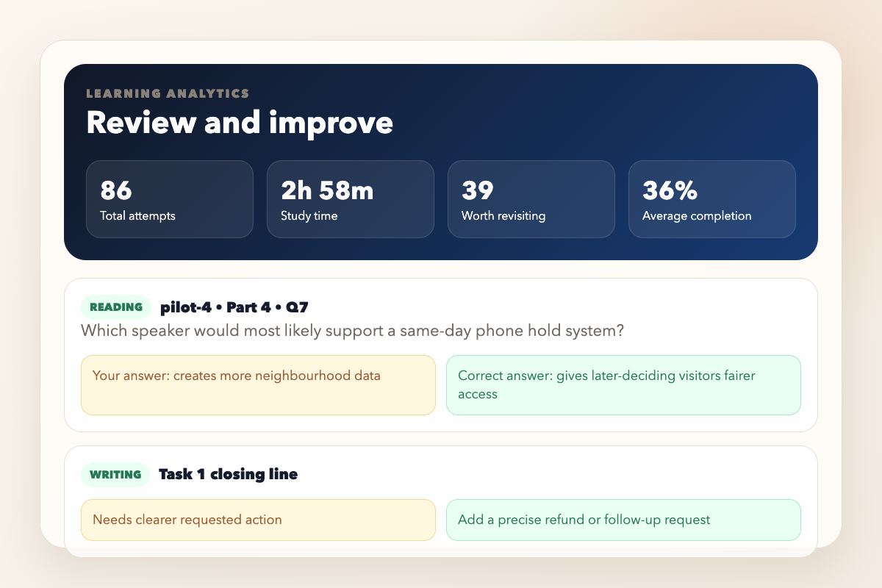This screenshot has width=882, height=588.
Task: Click the same-day phone hold question text
Action: tap(352, 331)
